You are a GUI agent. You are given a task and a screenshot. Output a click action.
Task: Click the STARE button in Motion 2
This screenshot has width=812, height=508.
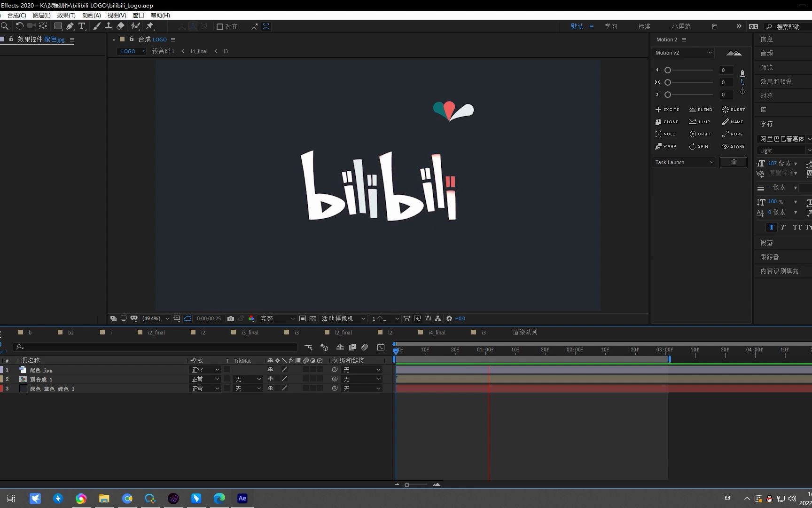pos(734,146)
